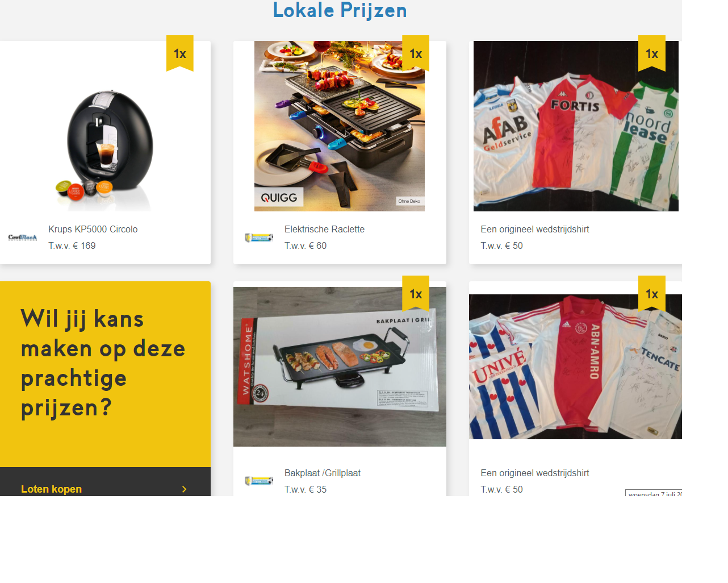728x583 pixels.
Task: Open the Watshome grill plate photo
Action: pyautogui.click(x=340, y=367)
